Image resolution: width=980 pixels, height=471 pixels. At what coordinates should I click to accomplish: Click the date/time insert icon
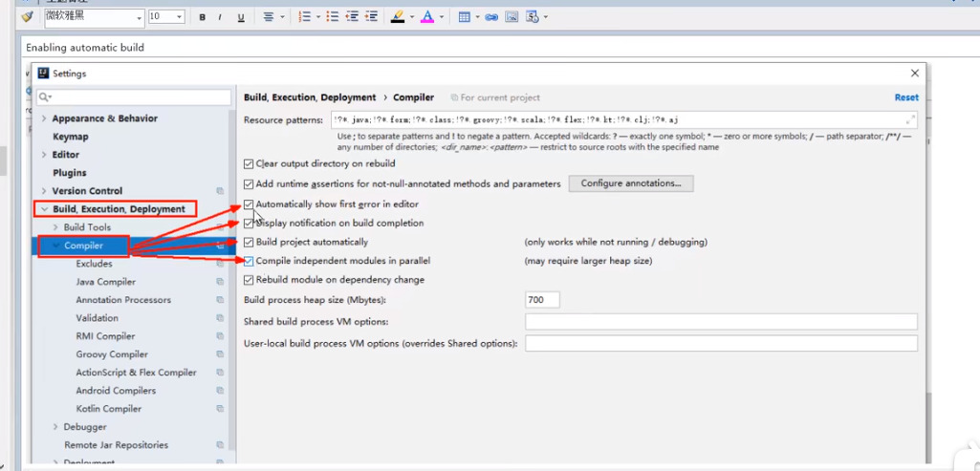(x=533, y=17)
